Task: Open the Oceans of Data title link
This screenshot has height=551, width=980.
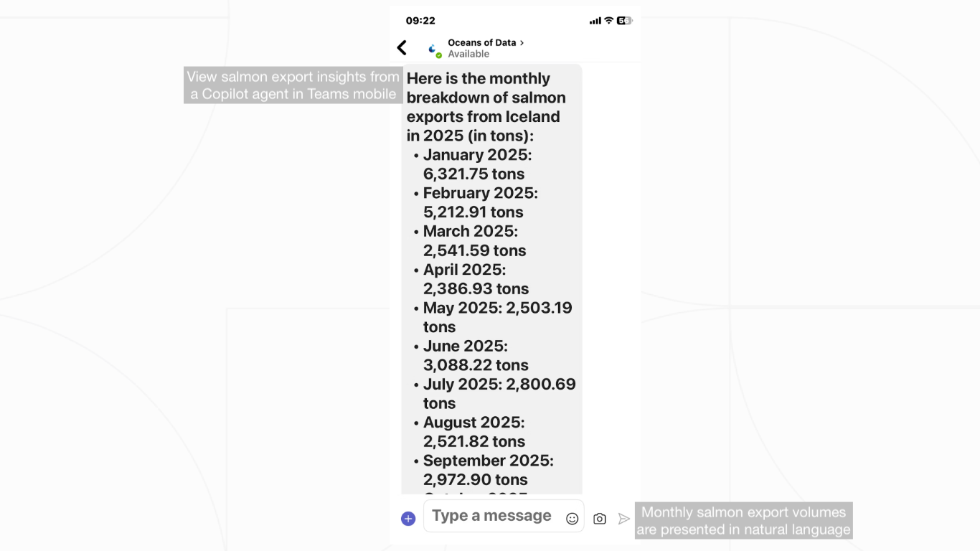Action: 482,43
